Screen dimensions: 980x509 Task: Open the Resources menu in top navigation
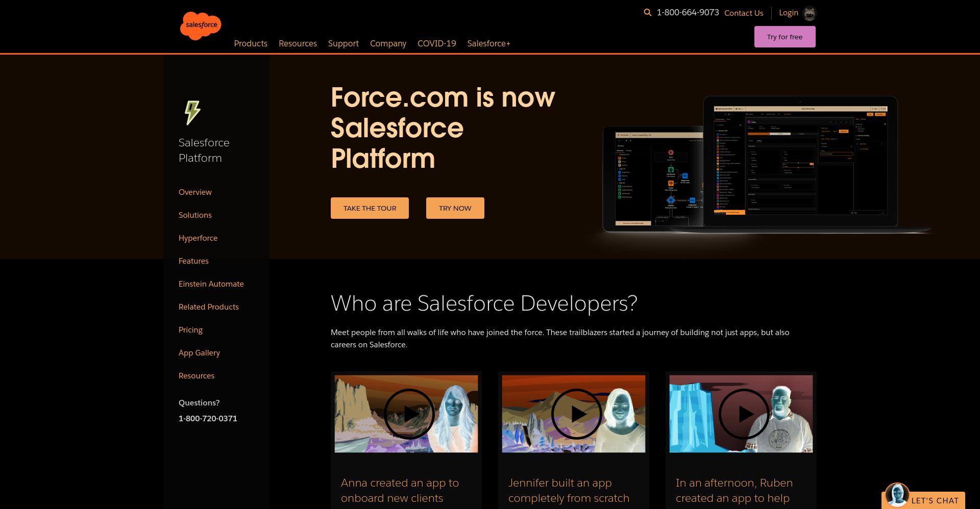298,43
